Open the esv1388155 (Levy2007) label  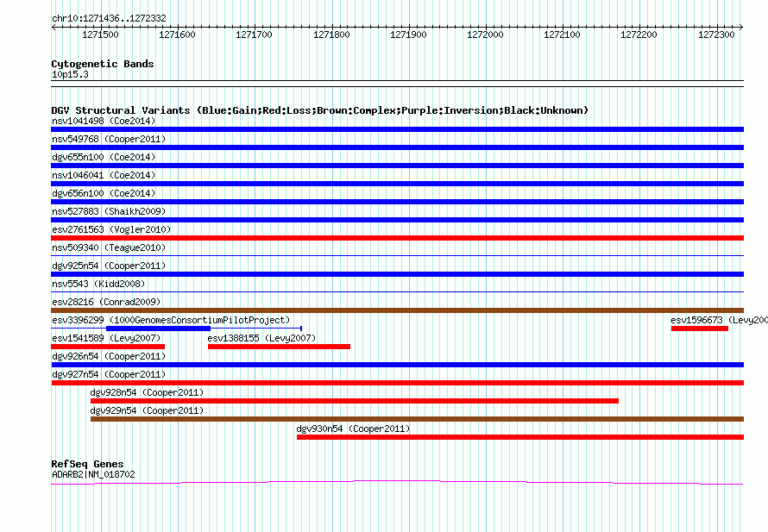pyautogui.click(x=261, y=338)
